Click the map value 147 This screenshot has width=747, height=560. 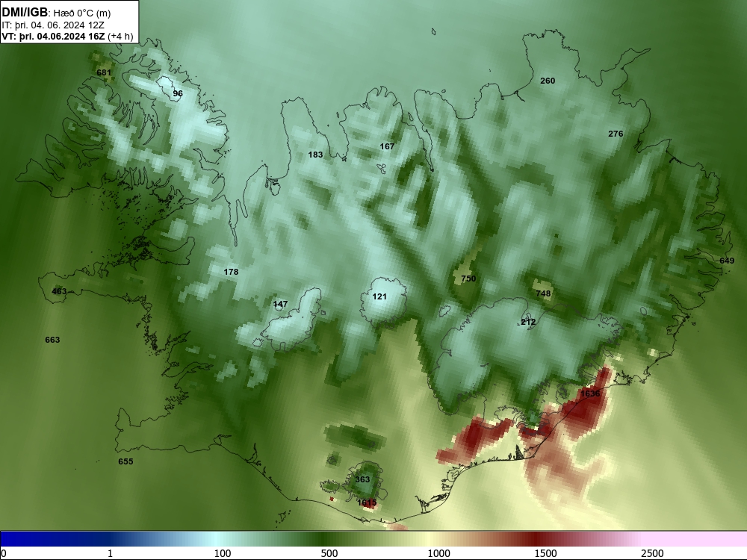pyautogui.click(x=281, y=304)
